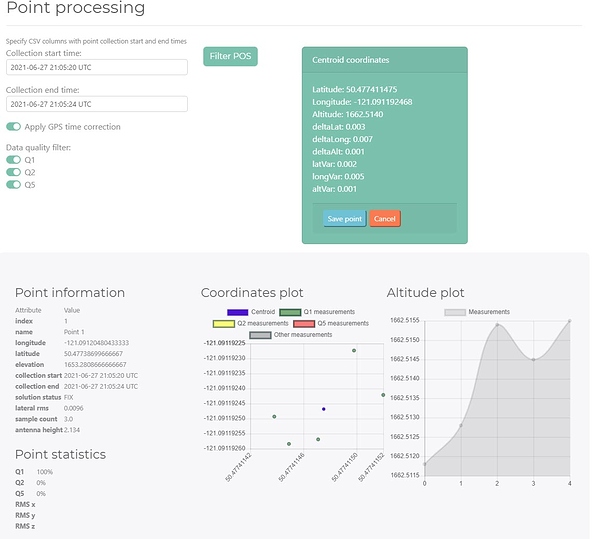Click Longitude -121.091192468 in centroid panel
Screen dimensions: 600x539
tap(362, 102)
